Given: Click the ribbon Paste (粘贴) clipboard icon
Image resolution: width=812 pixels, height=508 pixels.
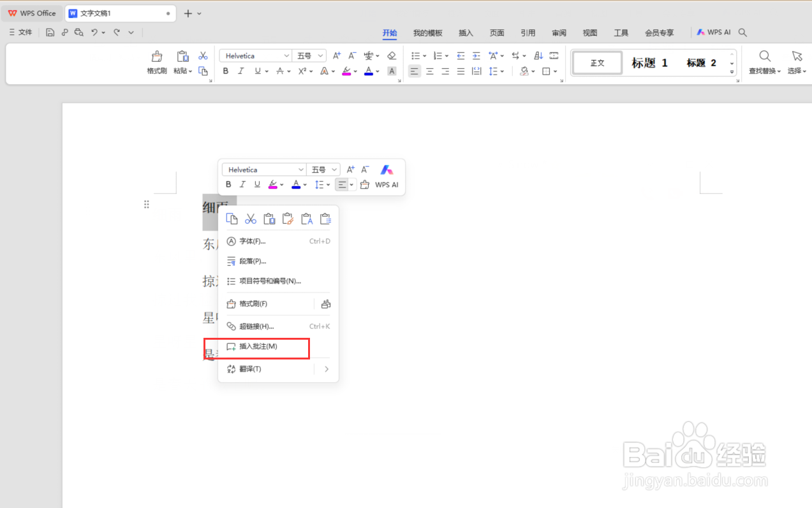Looking at the screenshot, I should click(x=182, y=57).
